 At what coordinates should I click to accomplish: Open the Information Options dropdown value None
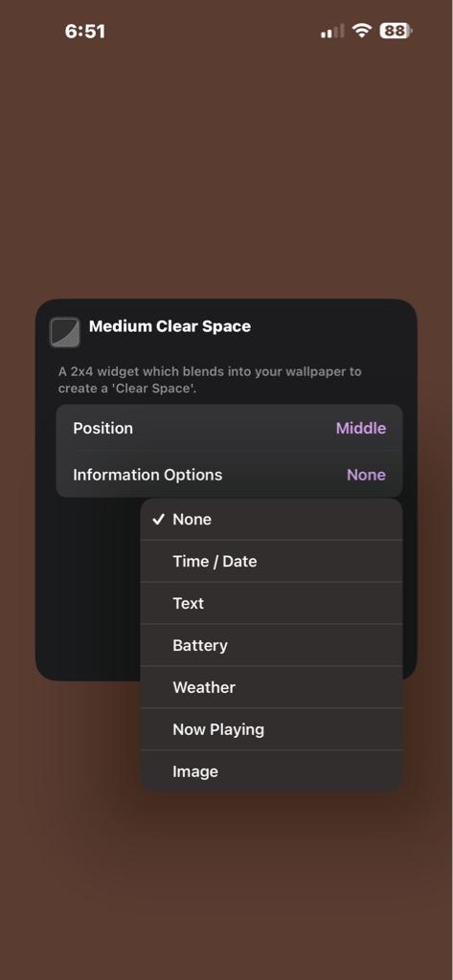pos(366,475)
